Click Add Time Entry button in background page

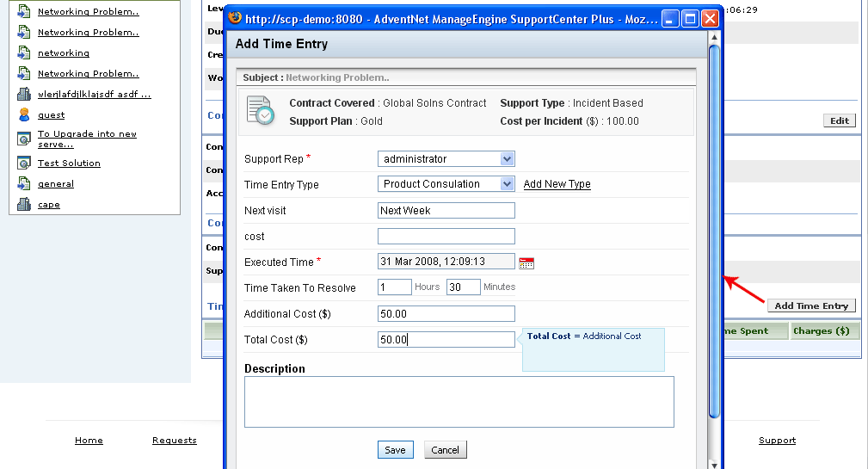coord(811,305)
